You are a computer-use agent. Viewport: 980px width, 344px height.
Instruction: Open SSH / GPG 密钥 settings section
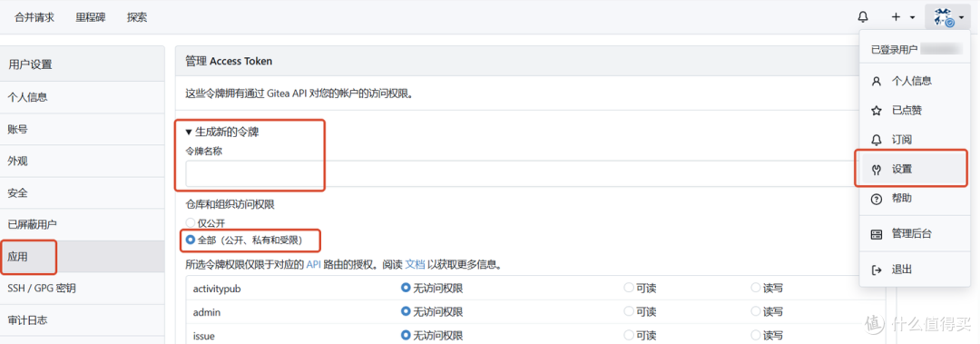click(83, 289)
